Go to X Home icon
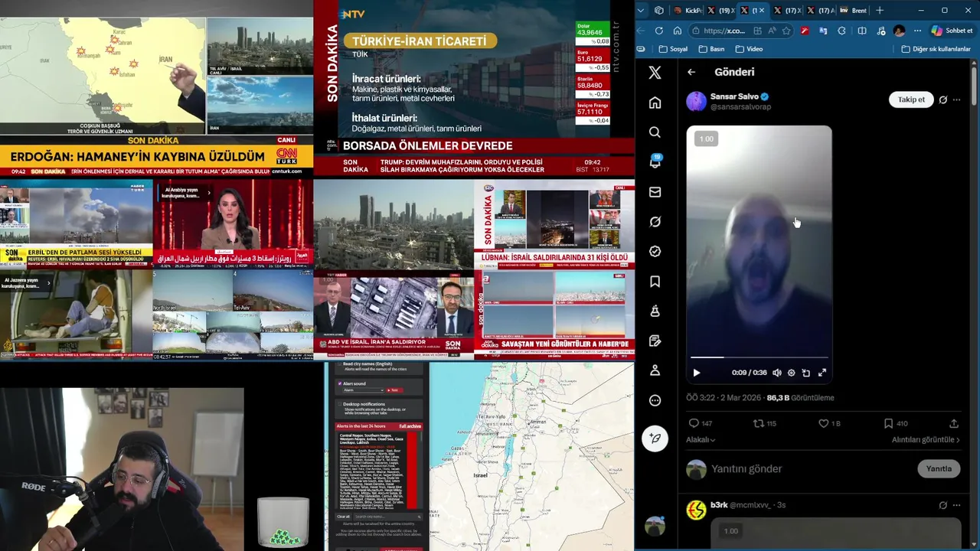980x551 pixels. tap(655, 103)
